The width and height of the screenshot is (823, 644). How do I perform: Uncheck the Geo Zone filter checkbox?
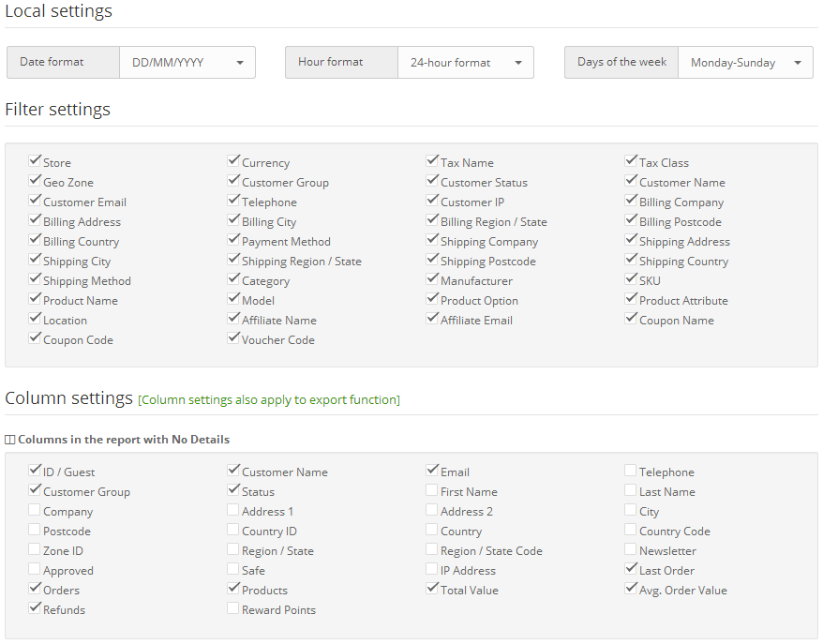tap(35, 181)
